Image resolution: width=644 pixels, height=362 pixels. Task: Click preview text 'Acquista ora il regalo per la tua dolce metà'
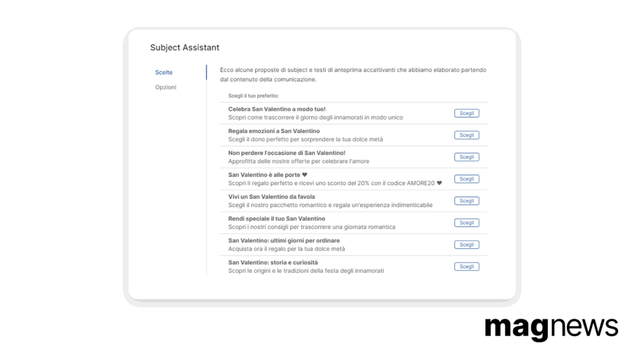pyautogui.click(x=287, y=249)
